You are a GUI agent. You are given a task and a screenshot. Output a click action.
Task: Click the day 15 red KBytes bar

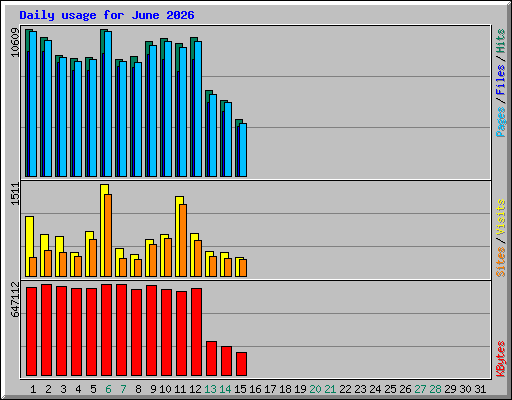pyautogui.click(x=241, y=364)
